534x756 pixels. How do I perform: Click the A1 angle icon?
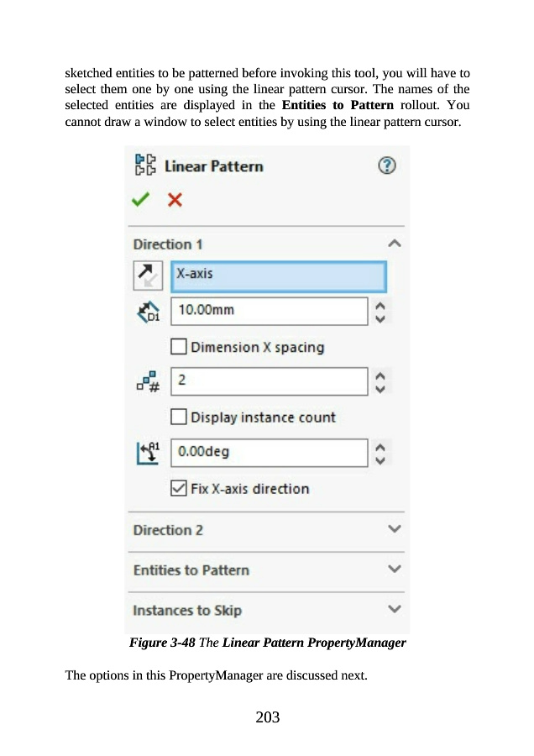148,453
